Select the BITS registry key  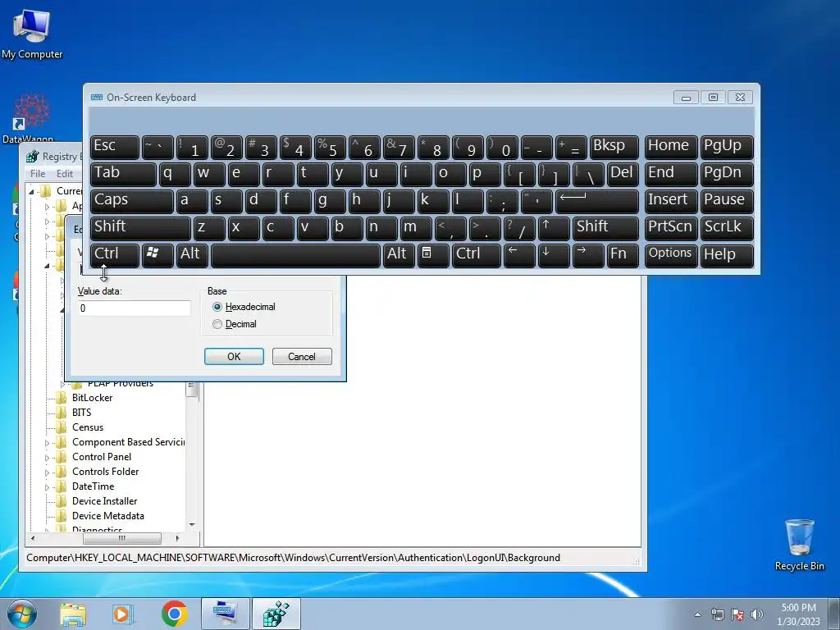click(81, 413)
